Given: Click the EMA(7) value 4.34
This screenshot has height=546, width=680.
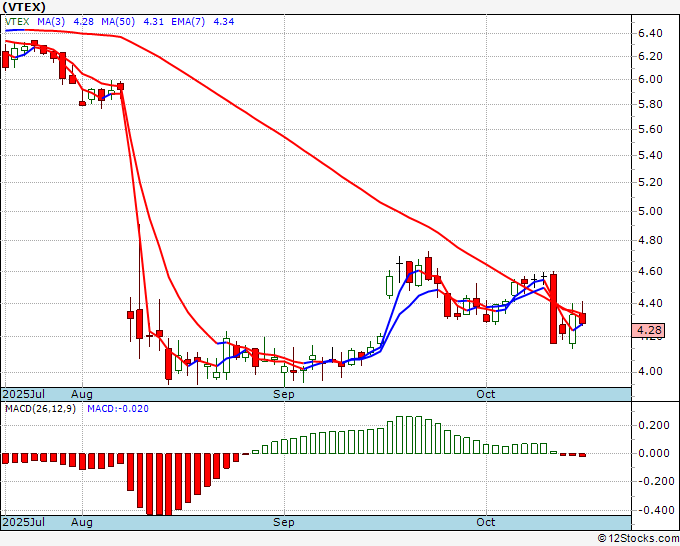Looking at the screenshot, I should click(224, 22).
